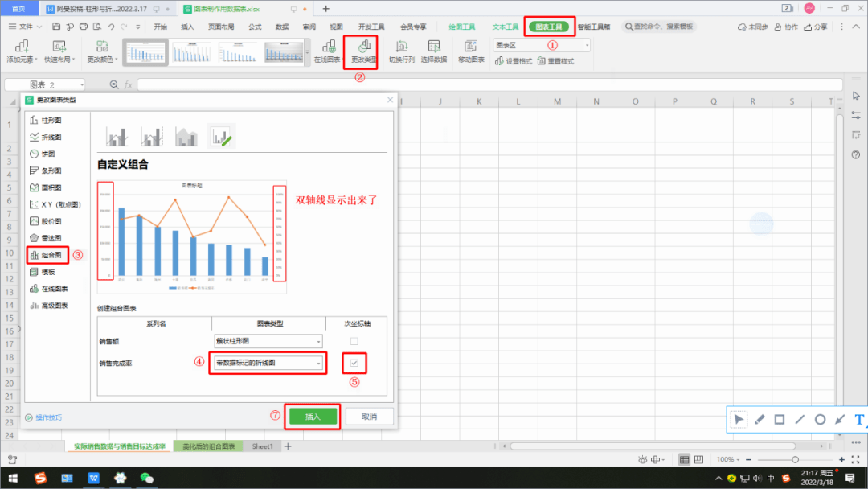
Task: Select the custom combination chart subtype icon
Action: (x=220, y=137)
